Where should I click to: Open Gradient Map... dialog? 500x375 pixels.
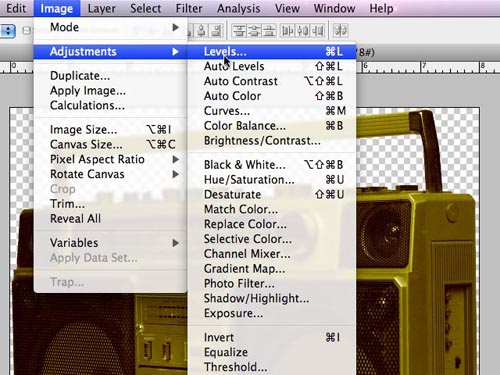click(x=272, y=269)
